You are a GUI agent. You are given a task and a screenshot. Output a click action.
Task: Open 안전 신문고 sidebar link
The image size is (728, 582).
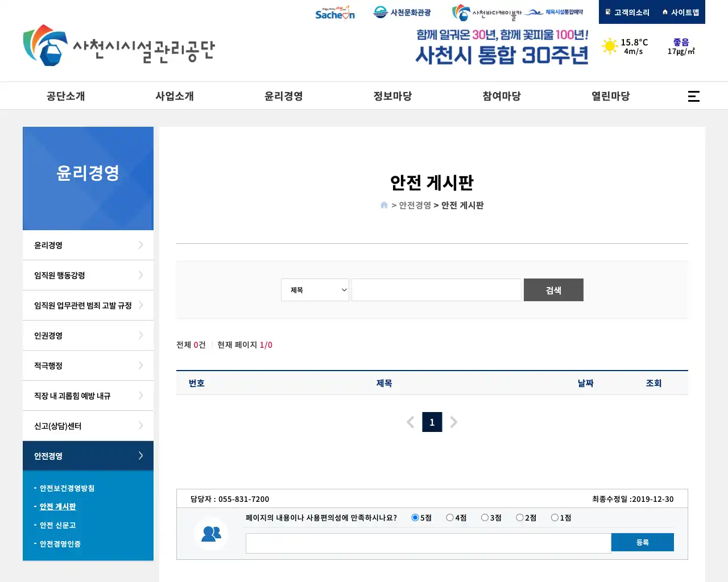pos(57,525)
